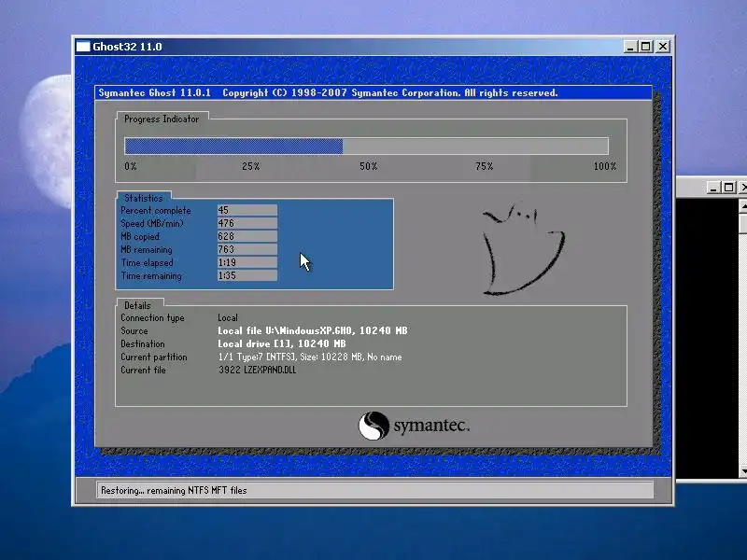Click the Connection type label
Viewport: 747px width, 560px height.
click(152, 317)
